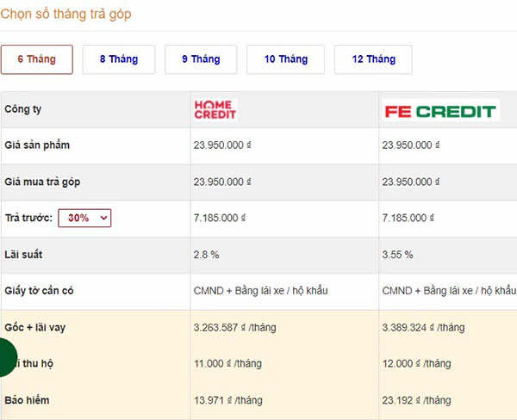Click the 3.55 % interest rate
517x420 pixels.
pos(397,255)
